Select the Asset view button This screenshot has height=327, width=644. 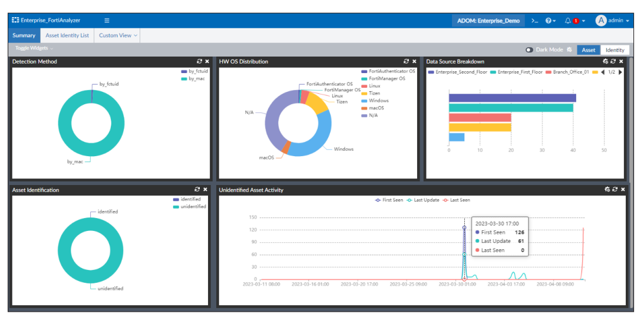point(588,49)
